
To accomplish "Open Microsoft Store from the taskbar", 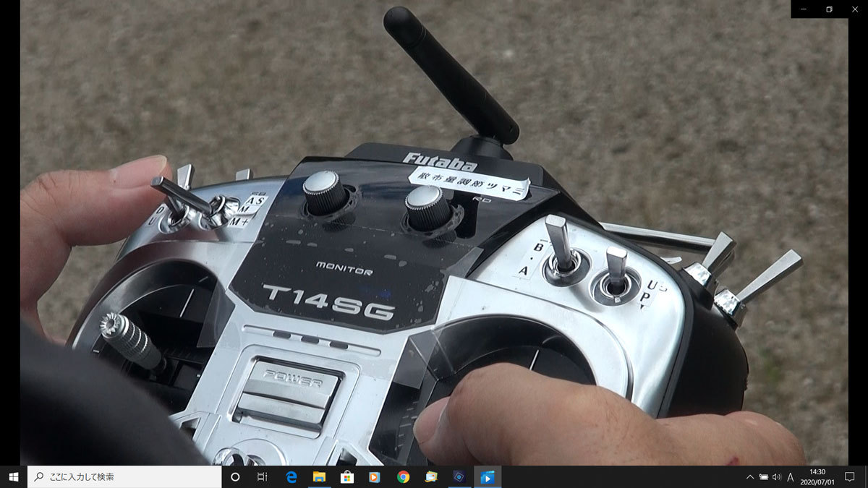I will tap(346, 477).
